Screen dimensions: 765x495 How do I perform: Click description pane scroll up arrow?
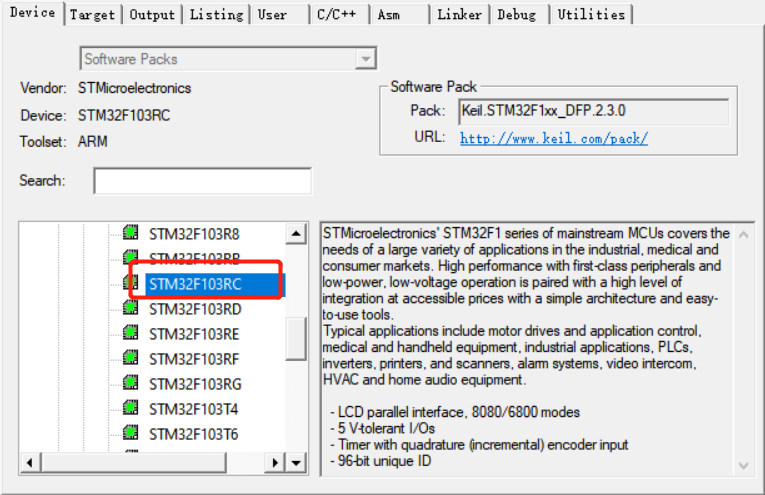click(744, 235)
